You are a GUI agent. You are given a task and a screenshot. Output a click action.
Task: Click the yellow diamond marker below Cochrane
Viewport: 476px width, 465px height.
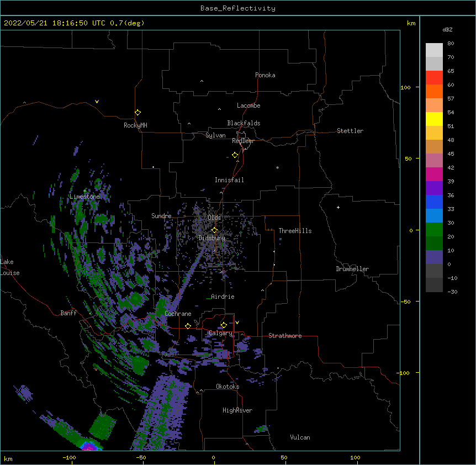point(188,326)
